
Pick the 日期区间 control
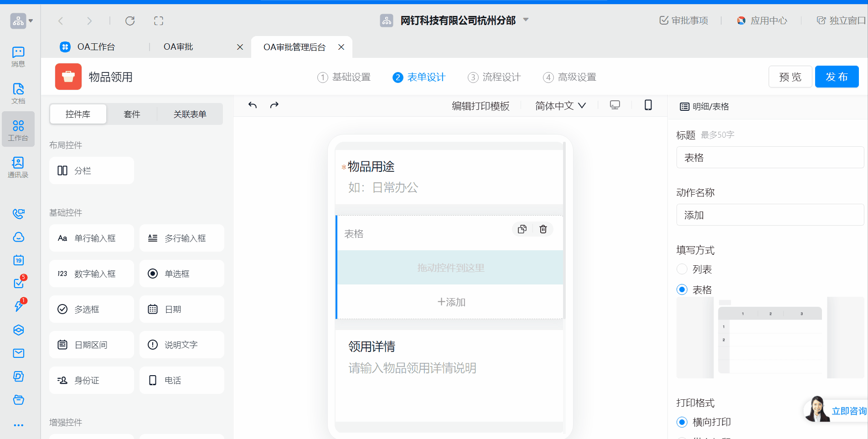(x=92, y=345)
